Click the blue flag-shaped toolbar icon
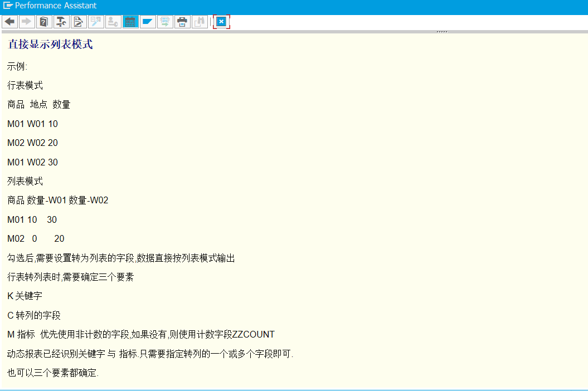The height and width of the screenshot is (391, 588). tap(147, 22)
